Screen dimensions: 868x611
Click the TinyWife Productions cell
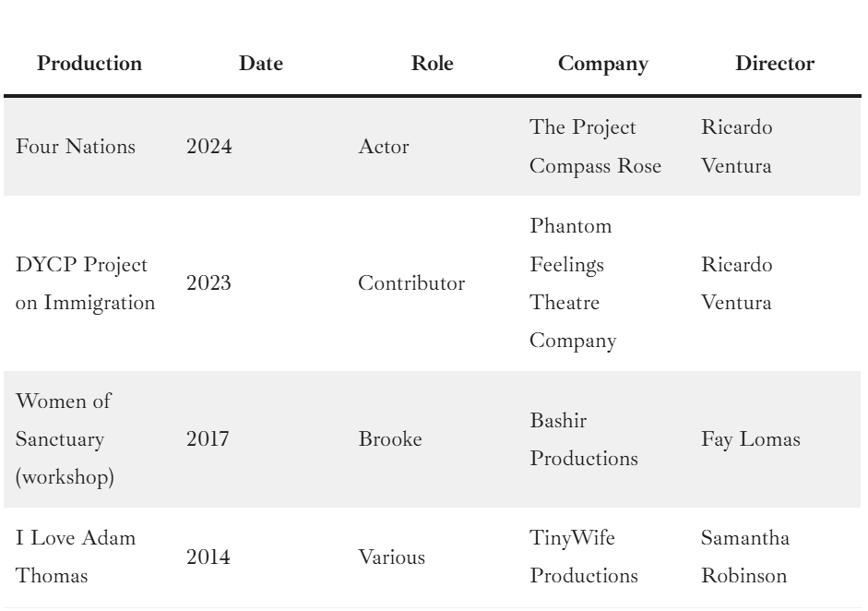(583, 557)
